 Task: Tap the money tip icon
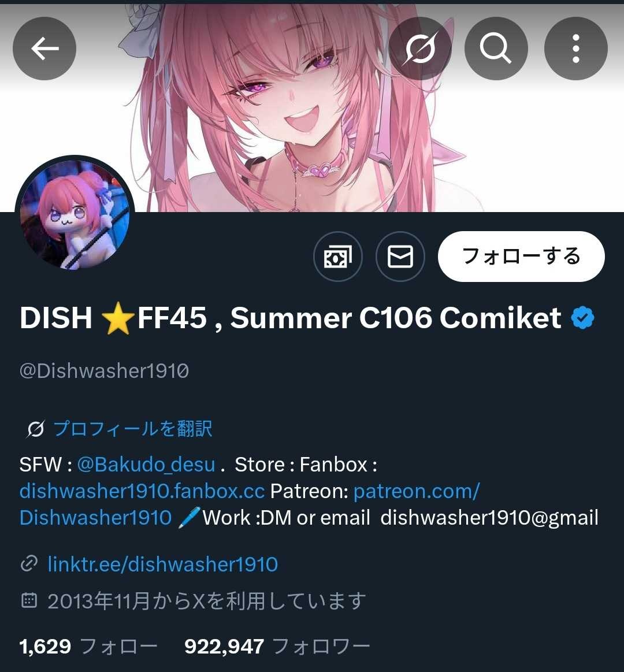[x=338, y=257]
